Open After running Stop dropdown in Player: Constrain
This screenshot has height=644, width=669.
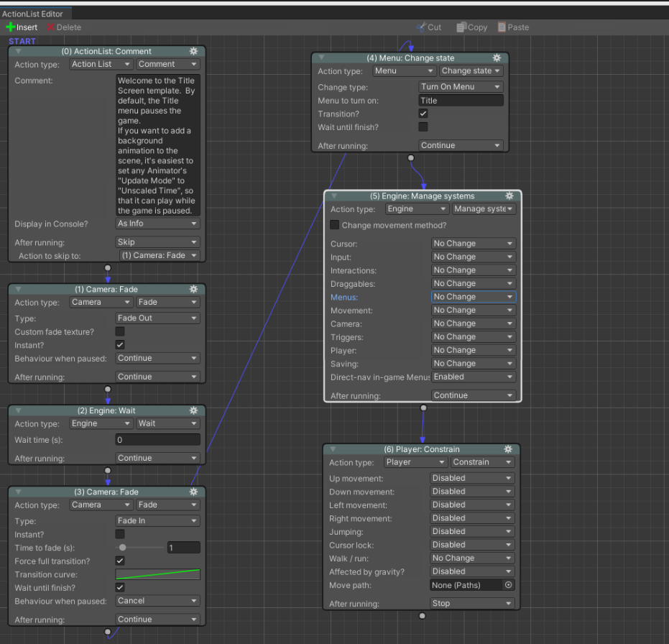(472, 604)
